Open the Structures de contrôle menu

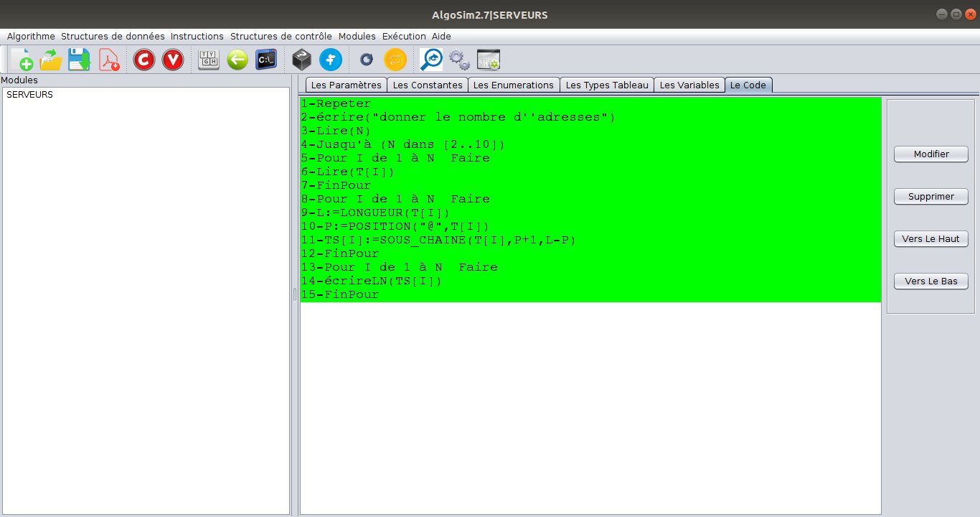(281, 36)
